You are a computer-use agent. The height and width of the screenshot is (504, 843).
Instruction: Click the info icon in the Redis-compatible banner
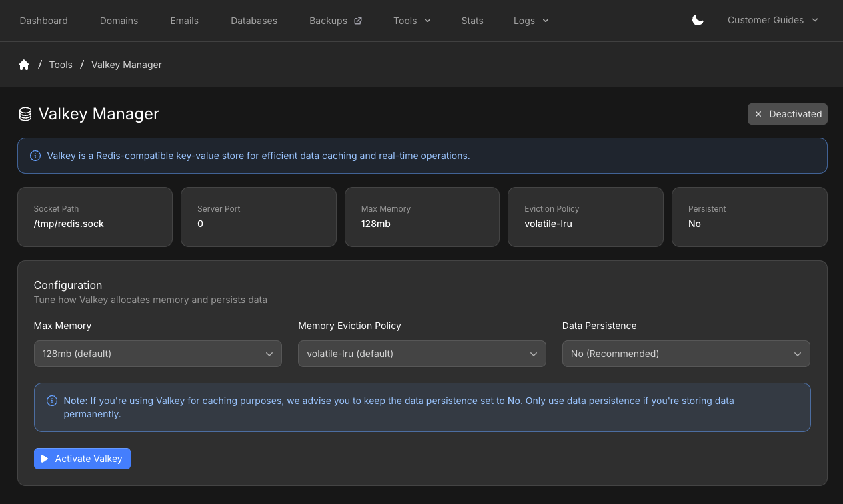click(35, 156)
